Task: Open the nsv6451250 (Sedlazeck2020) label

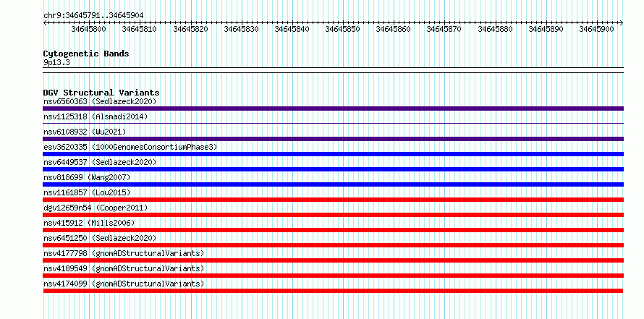Action: pos(100,238)
